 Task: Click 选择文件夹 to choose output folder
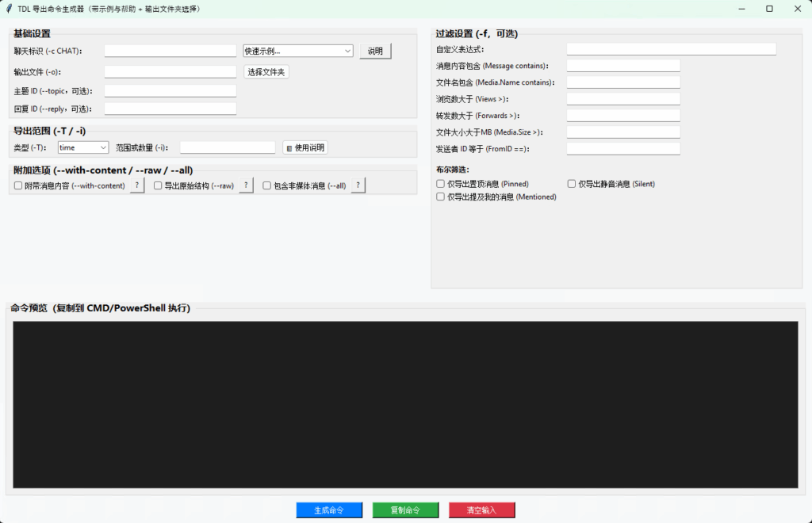point(266,72)
